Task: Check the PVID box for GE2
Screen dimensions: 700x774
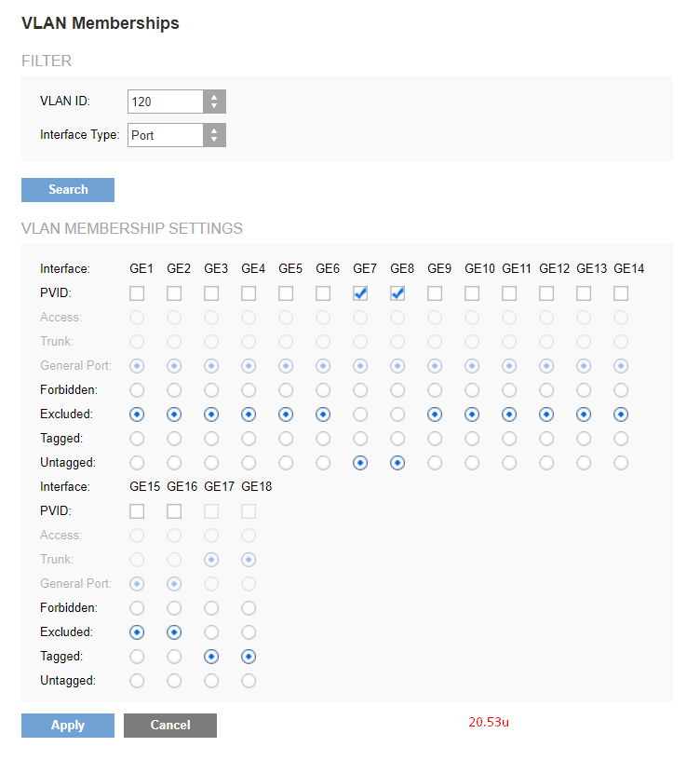Action: (174, 293)
